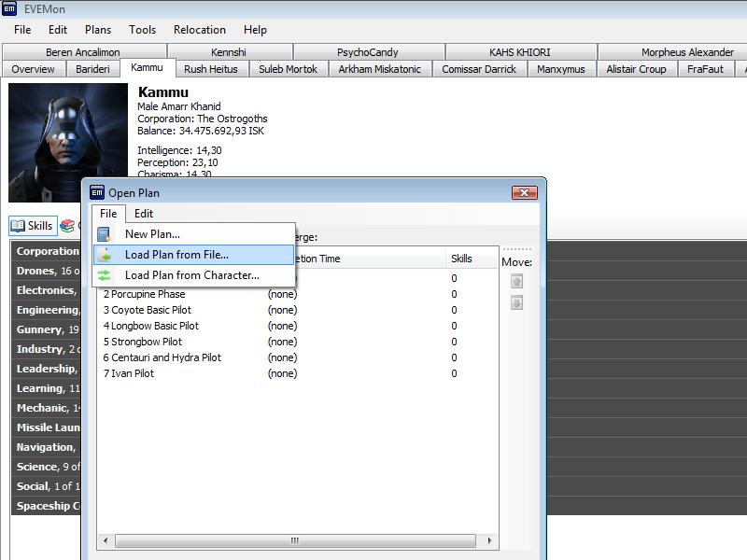Choose New Plan... from the File menu
747x560 pixels.
[x=194, y=234]
